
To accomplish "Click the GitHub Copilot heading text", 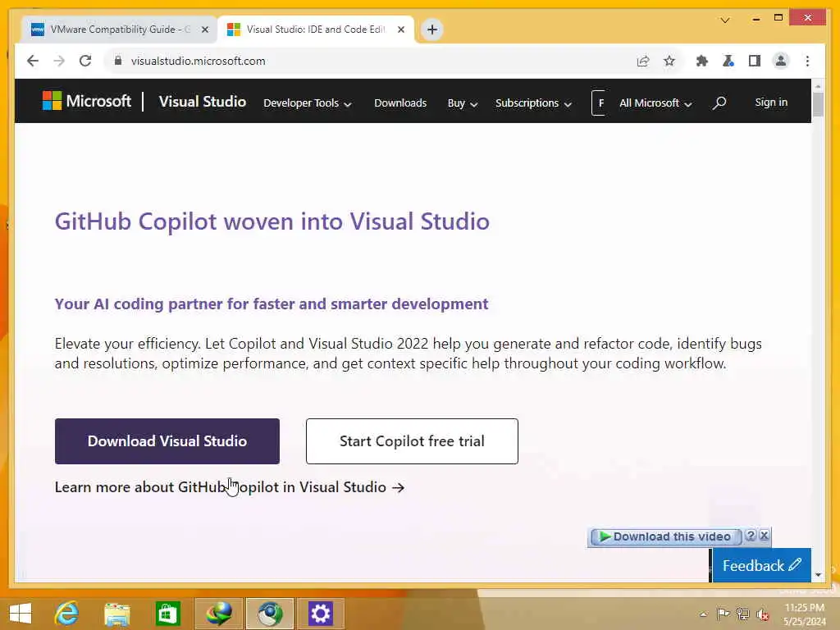I will coord(272,221).
